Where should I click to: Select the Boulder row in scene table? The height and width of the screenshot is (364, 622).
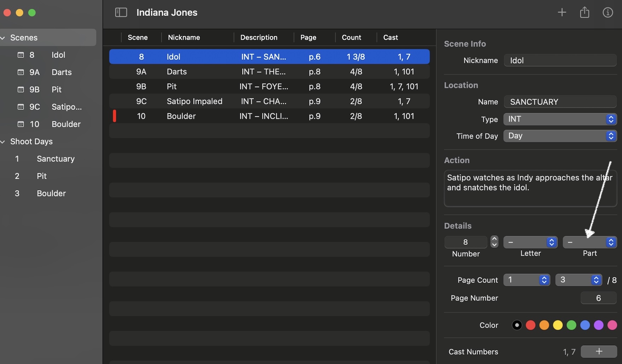[269, 116]
